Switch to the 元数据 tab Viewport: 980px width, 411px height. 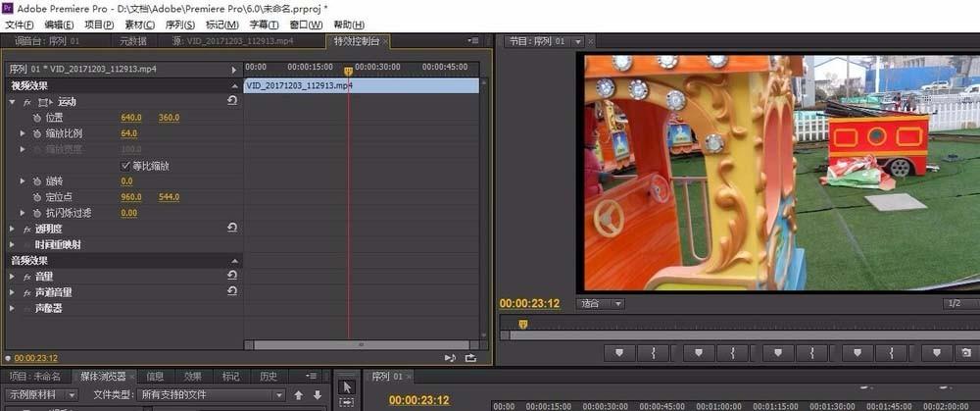coord(133,41)
